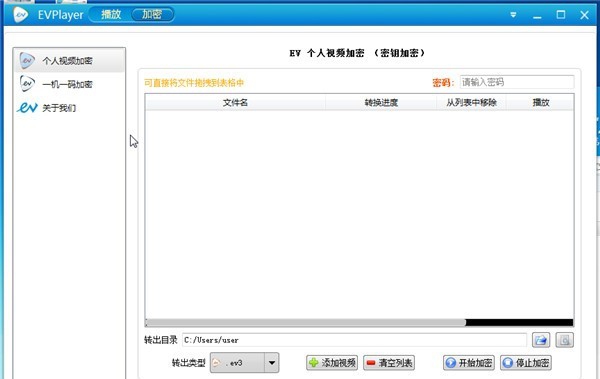Click the 添加视频 button
600x379 pixels.
pos(332,363)
